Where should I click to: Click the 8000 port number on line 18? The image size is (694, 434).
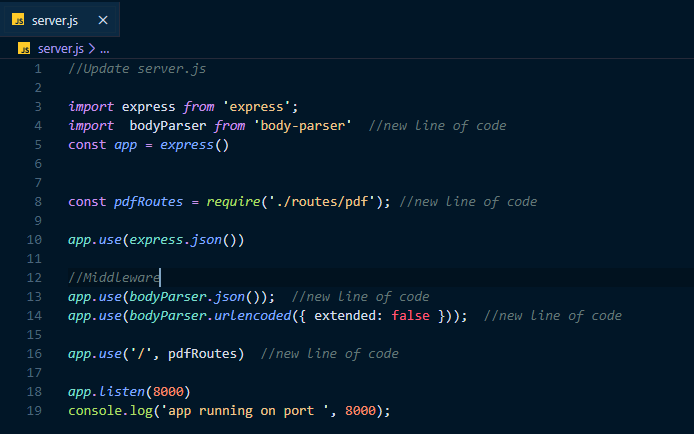tap(168, 392)
